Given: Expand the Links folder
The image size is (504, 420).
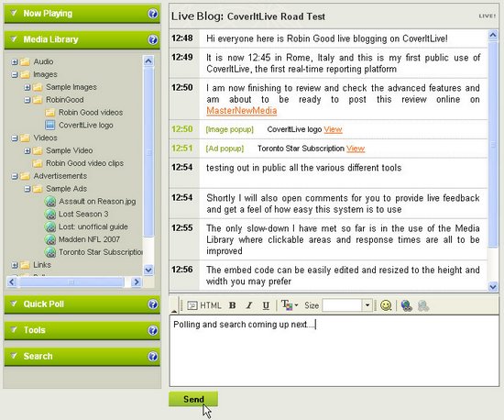Looking at the screenshot, I should click(15, 265).
